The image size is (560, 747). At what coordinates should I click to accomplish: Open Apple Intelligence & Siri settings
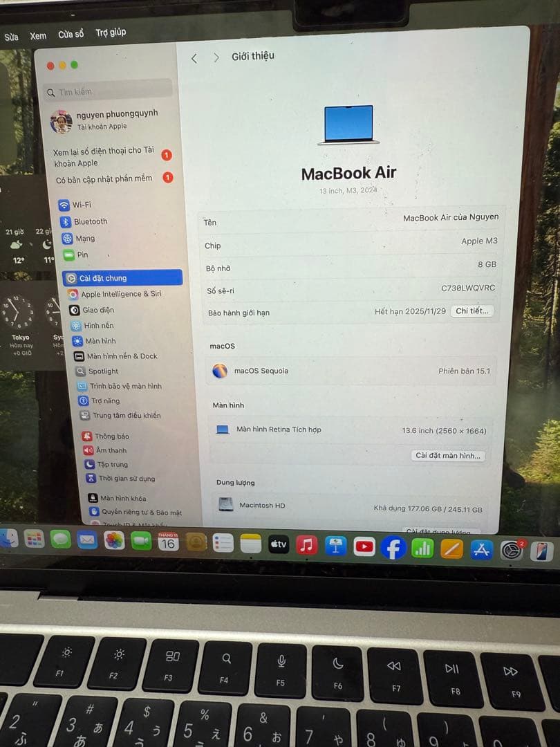[114, 294]
